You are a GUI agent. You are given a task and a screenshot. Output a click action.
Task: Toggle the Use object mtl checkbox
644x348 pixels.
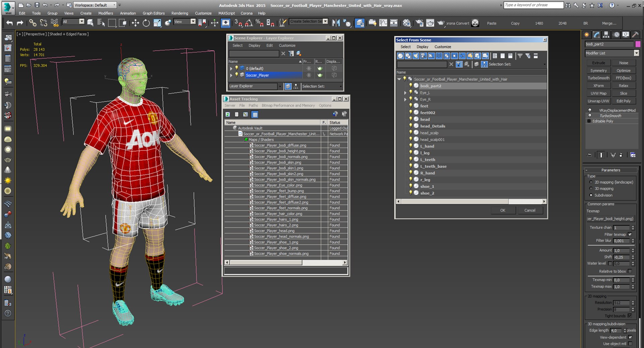tap(630, 344)
